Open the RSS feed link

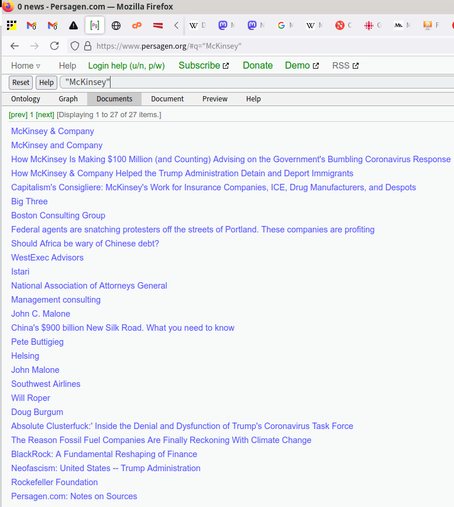click(x=345, y=66)
